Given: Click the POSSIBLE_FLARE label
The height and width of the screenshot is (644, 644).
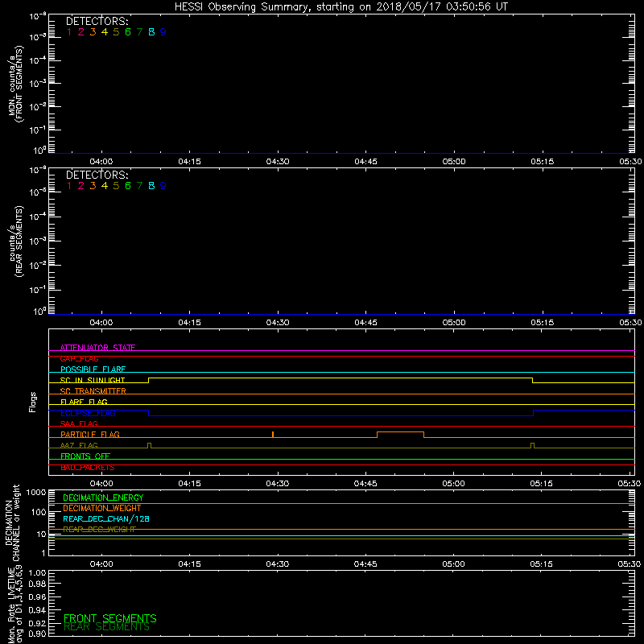Looking at the screenshot, I should (x=93, y=369).
